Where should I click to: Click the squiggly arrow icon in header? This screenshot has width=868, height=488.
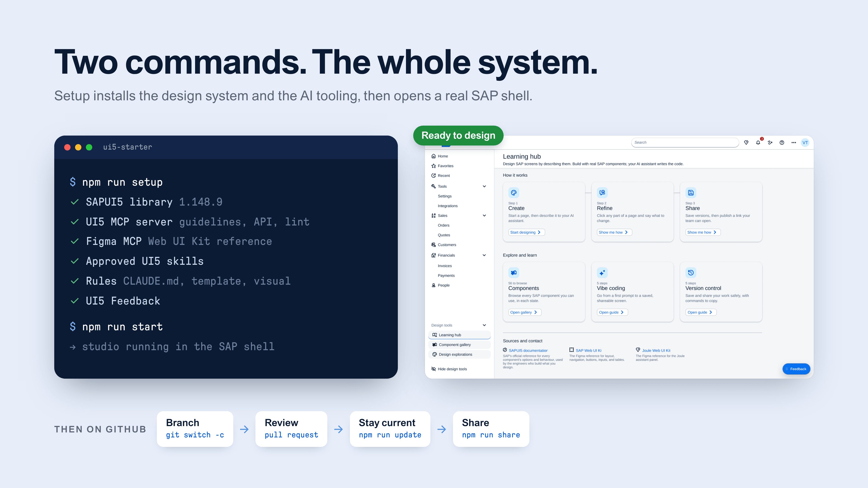pos(770,143)
